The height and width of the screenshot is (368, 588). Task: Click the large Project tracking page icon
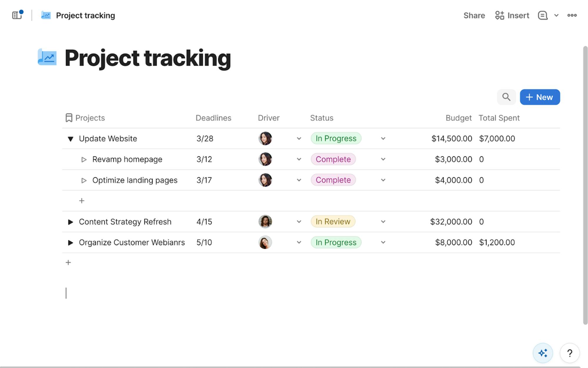click(x=47, y=57)
